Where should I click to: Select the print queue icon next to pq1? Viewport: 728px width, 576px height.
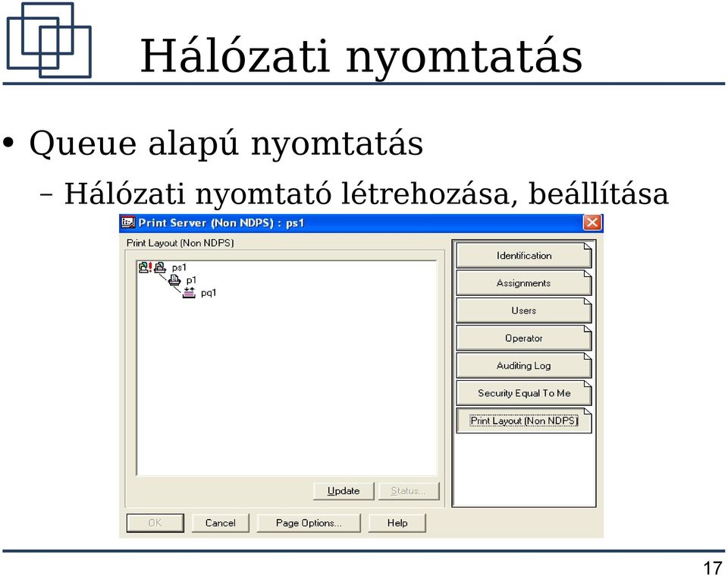point(189,293)
